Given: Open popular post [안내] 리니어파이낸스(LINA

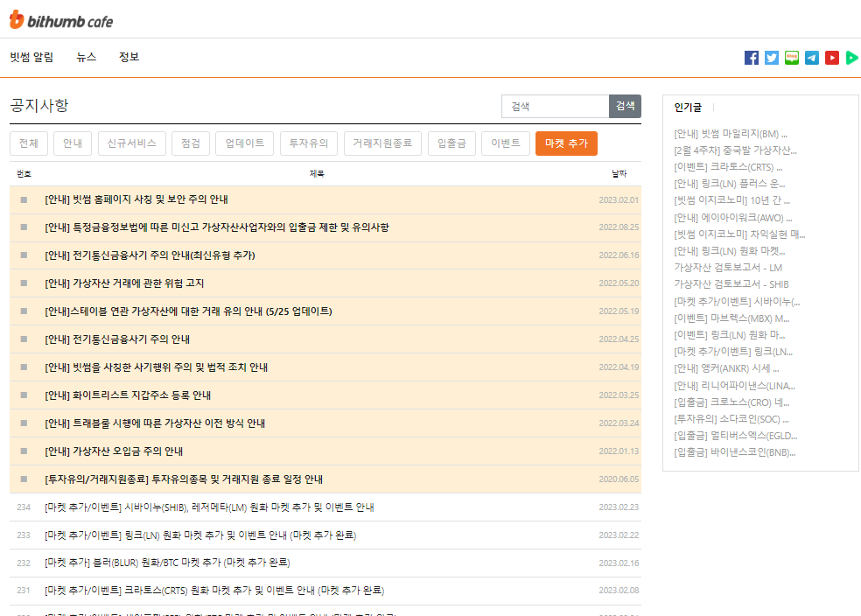Looking at the screenshot, I should [x=735, y=386].
